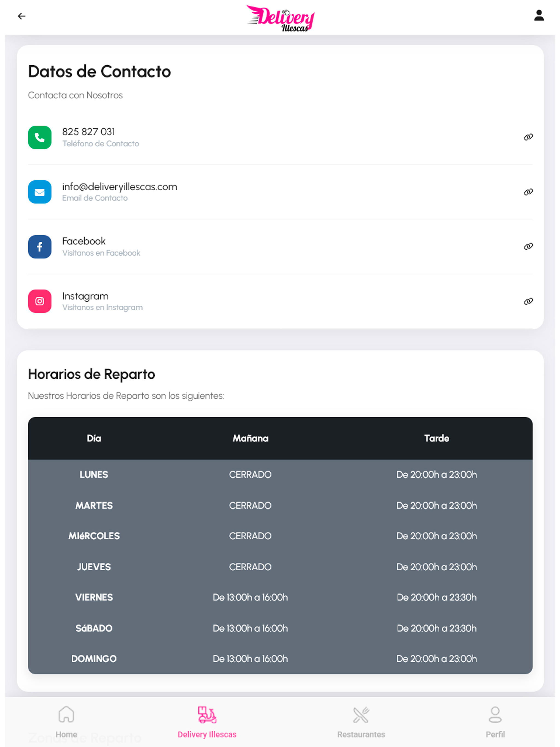This screenshot has width=560, height=747.
Task: Open link icon for Instagram row
Action: coord(528,301)
